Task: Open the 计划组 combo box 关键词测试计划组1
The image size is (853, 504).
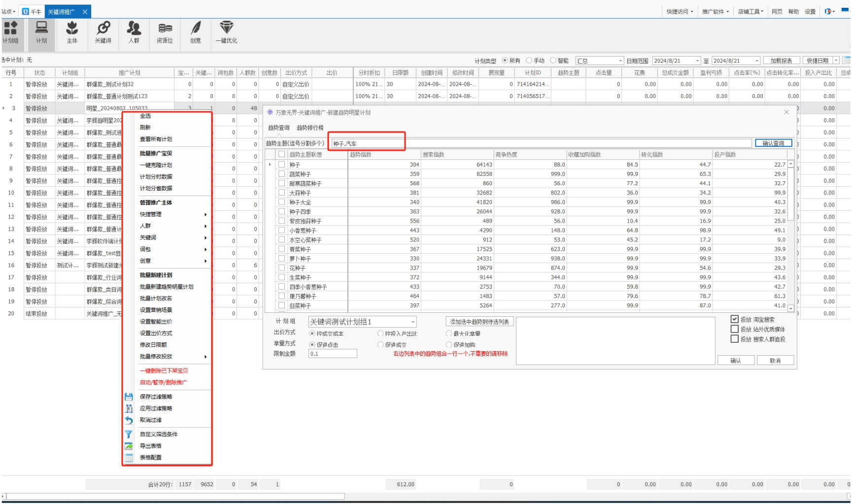Action: 362,322
